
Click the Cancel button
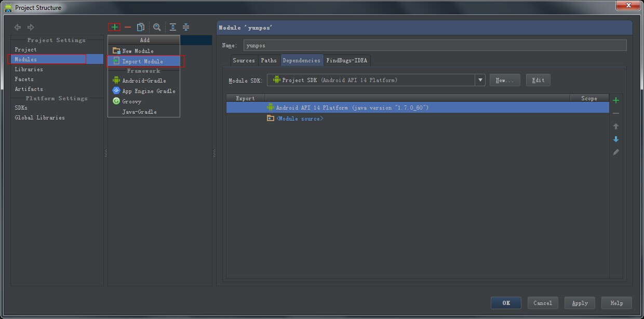coord(543,303)
